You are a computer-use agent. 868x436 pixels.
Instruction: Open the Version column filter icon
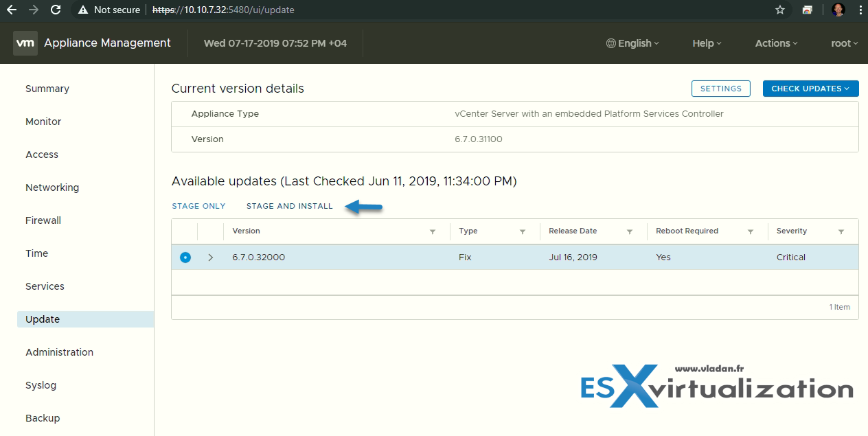[x=433, y=232]
